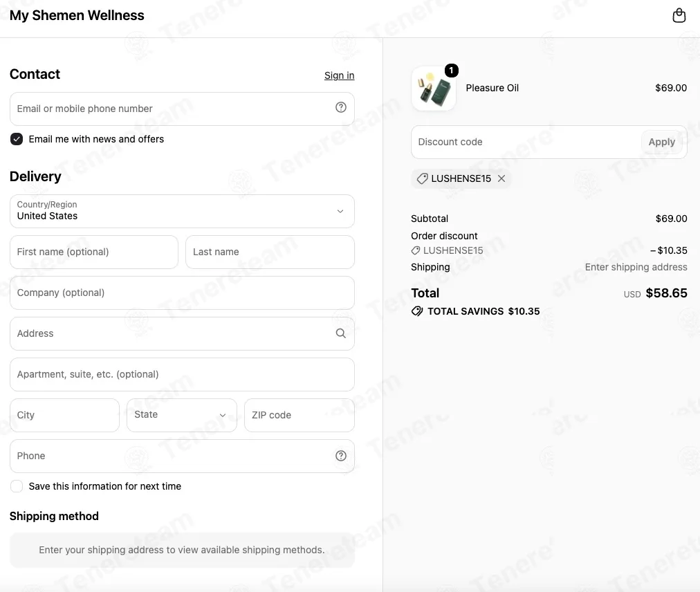Expand the State dropdown

pyautogui.click(x=182, y=415)
